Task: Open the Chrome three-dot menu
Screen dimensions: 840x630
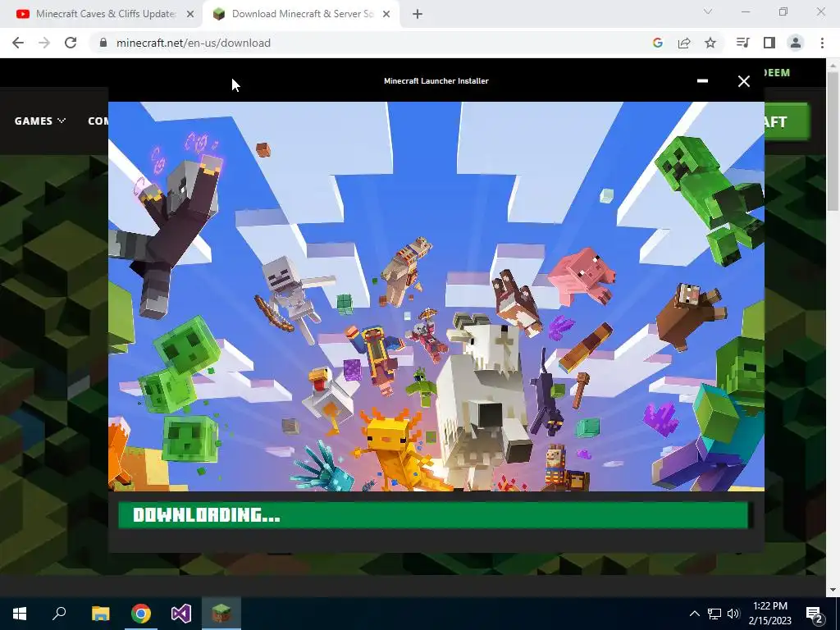Action: point(822,43)
